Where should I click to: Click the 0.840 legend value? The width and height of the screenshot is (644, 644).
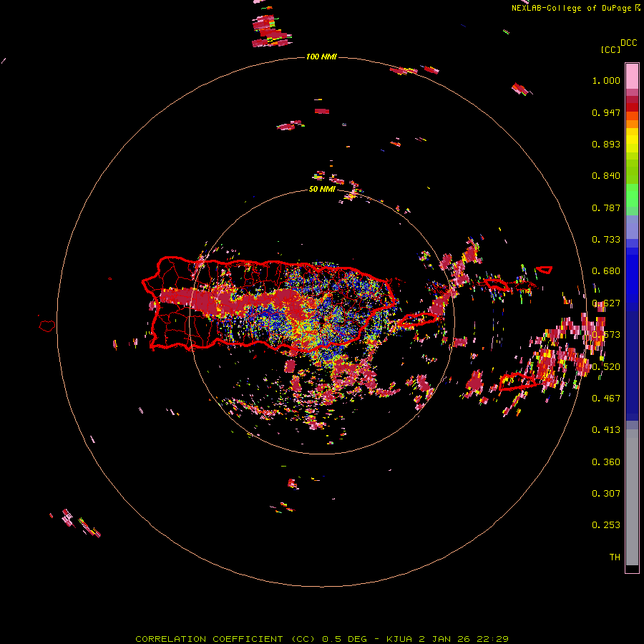point(606,176)
